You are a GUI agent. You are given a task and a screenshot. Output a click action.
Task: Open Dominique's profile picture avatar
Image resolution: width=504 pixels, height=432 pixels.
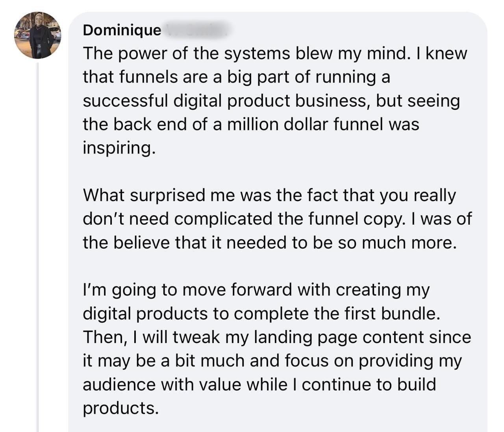pos(38,35)
